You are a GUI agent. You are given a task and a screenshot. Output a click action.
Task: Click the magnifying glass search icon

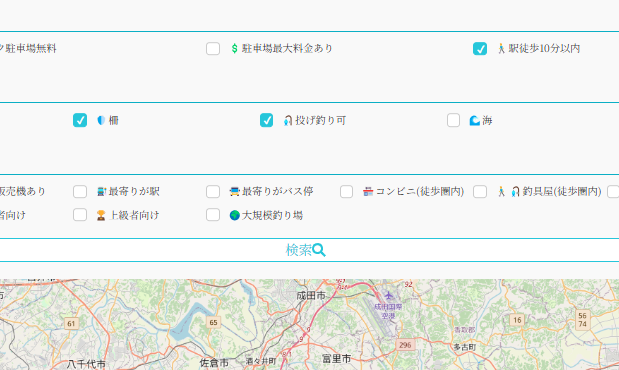(319, 250)
